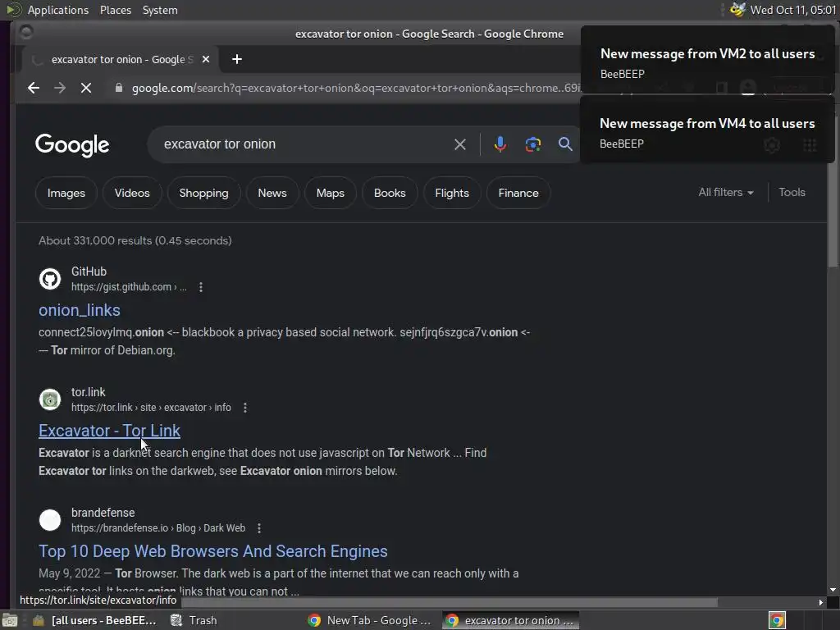Click the clock Wed Oct 11
This screenshot has width=840, height=630.
pyautogui.click(x=793, y=10)
